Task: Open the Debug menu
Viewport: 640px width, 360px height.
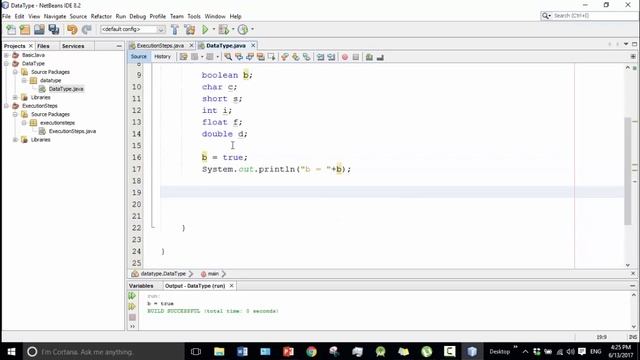Action: (138, 16)
